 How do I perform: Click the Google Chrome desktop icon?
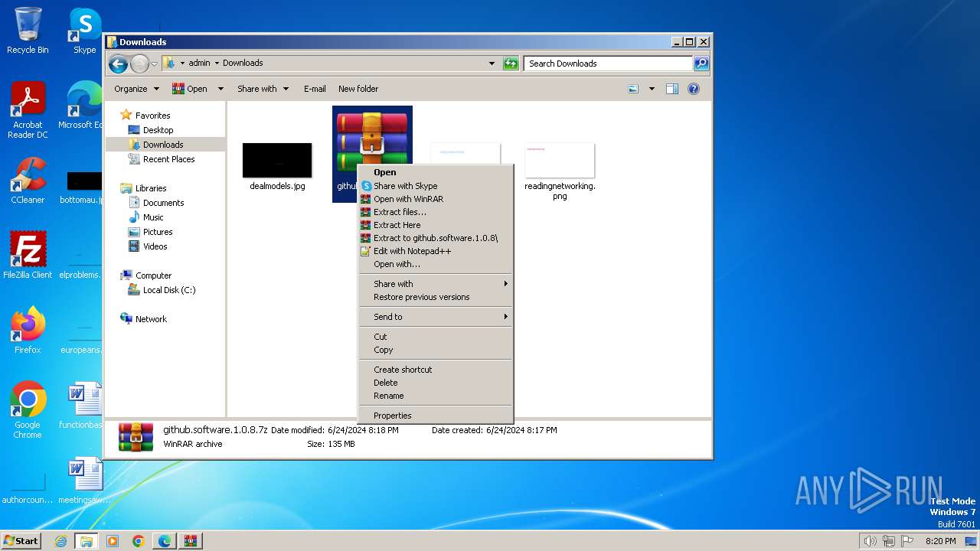point(28,410)
